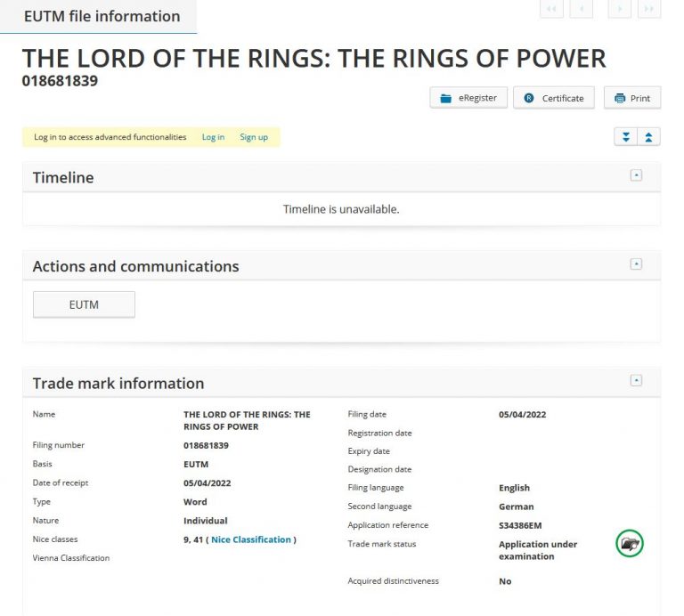684x616 pixels.
Task: Click the EUTM actions button
Action: pyautogui.click(x=84, y=304)
